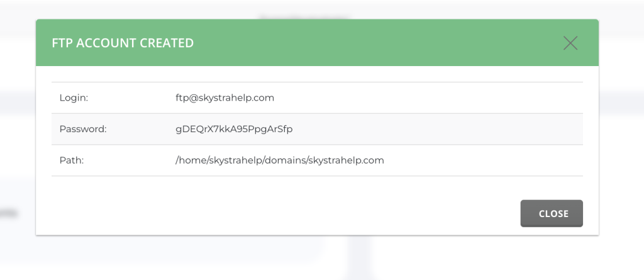Click empty space in the Path row

[x=491, y=160]
